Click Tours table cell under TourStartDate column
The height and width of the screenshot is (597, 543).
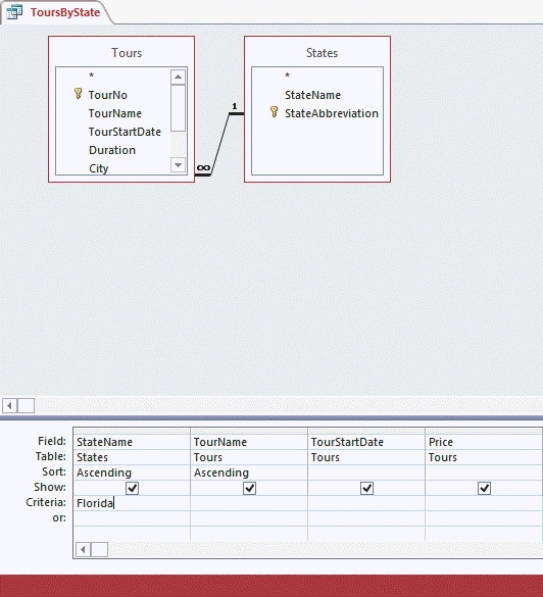pos(366,457)
